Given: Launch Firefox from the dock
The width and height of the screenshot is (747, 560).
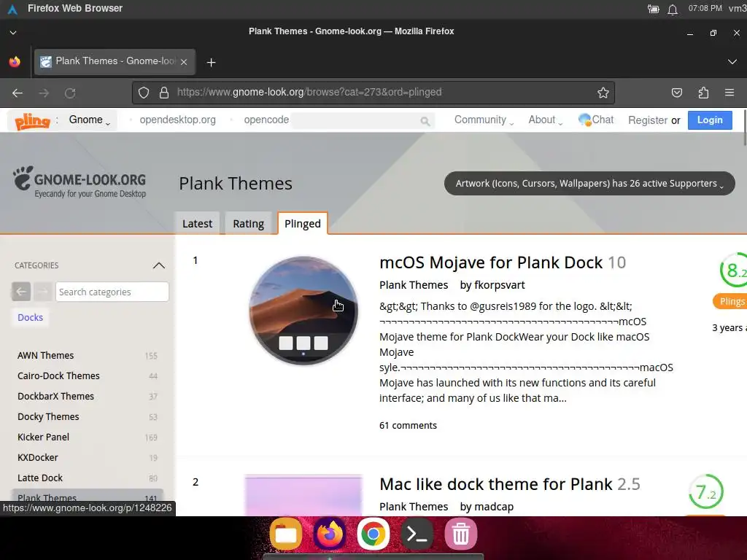Looking at the screenshot, I should pyautogui.click(x=329, y=534).
